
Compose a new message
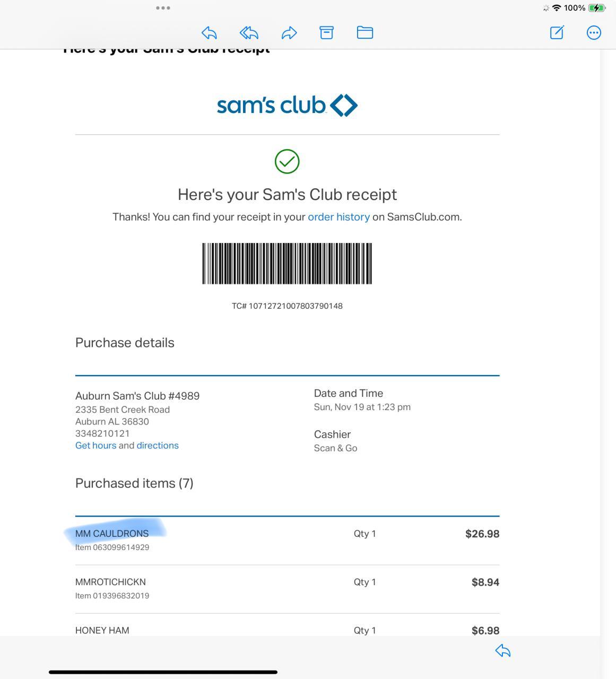point(557,33)
